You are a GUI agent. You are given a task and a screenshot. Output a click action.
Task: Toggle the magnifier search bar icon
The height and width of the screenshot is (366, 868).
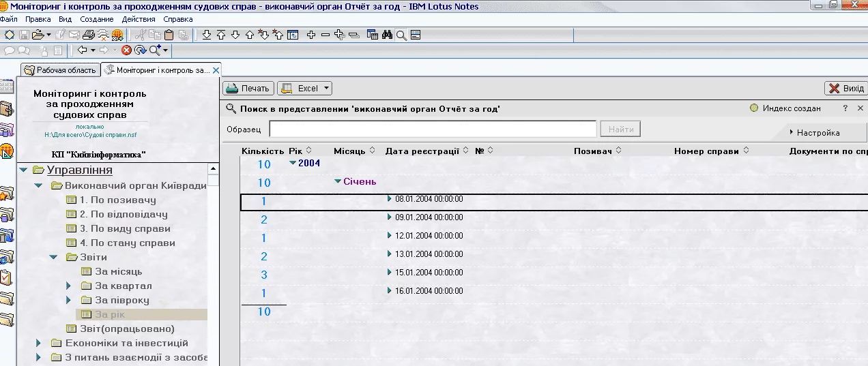pos(401,35)
